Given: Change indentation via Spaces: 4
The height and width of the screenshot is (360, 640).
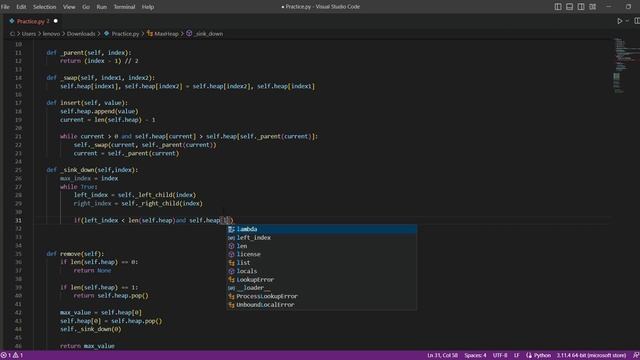Looking at the screenshot, I should tap(475, 355).
